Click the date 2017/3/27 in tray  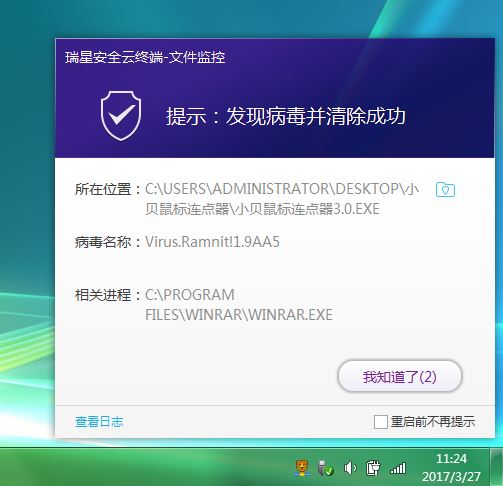pyautogui.click(x=451, y=477)
